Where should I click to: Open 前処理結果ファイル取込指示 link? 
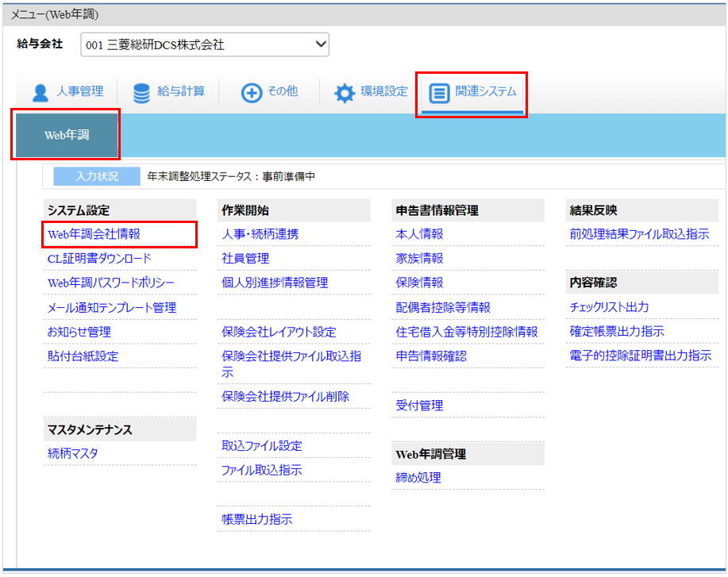[x=639, y=234]
